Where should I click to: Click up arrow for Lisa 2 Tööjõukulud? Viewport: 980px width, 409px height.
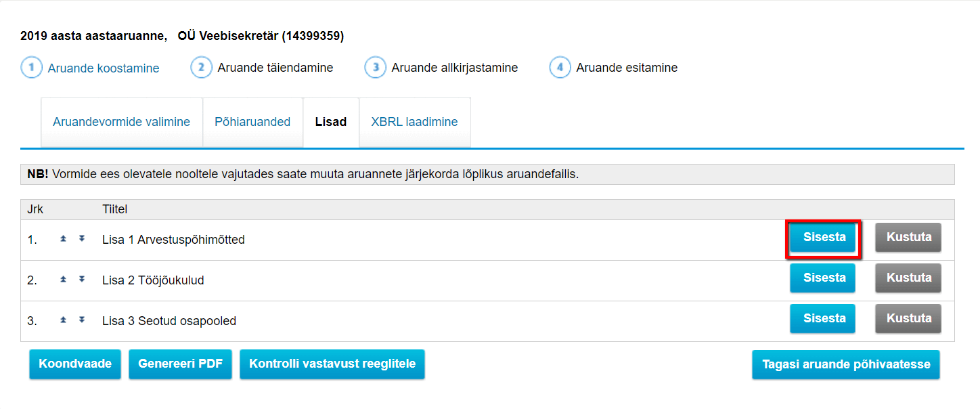(x=63, y=280)
